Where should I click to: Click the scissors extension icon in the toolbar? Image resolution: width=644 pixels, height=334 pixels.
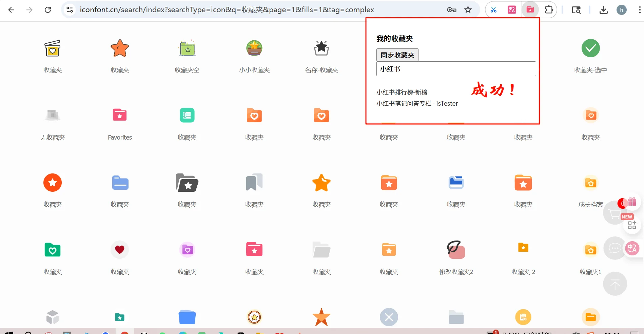[x=493, y=9]
